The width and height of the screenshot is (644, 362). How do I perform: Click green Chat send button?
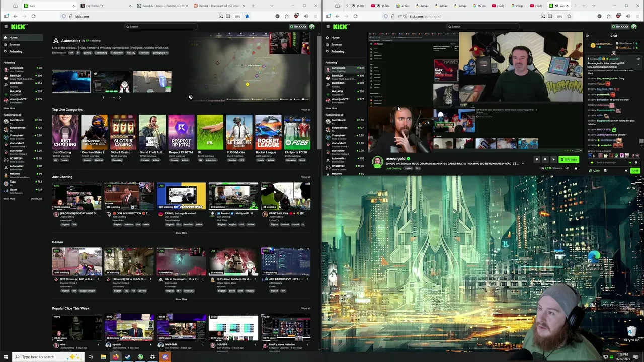click(635, 171)
